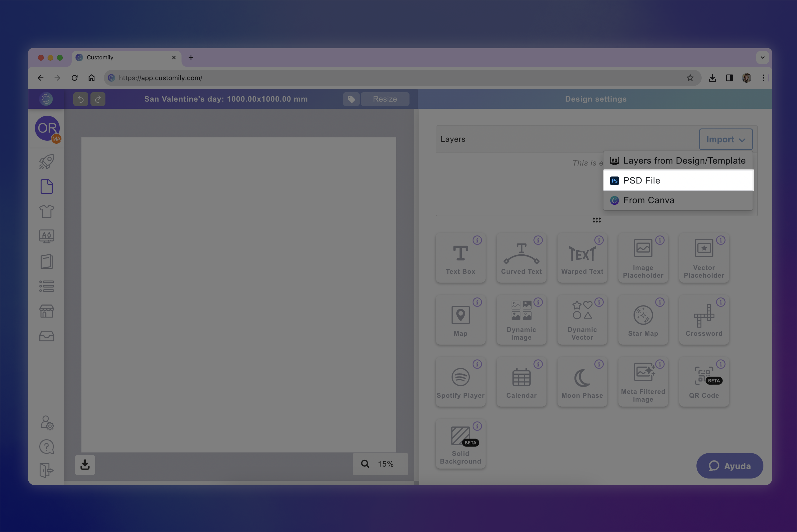Add a Spotify Player element
Screen dimensions: 797x532
(x=460, y=382)
